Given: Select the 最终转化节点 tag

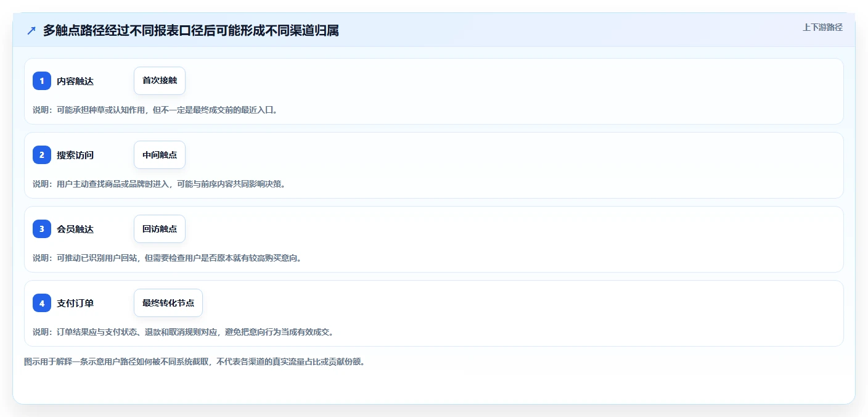Looking at the screenshot, I should (x=168, y=303).
